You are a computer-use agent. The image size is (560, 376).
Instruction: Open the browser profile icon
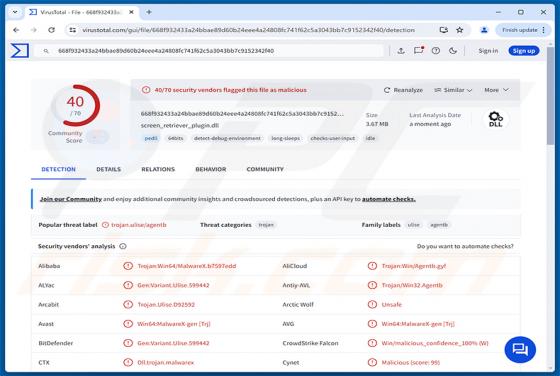click(x=484, y=30)
